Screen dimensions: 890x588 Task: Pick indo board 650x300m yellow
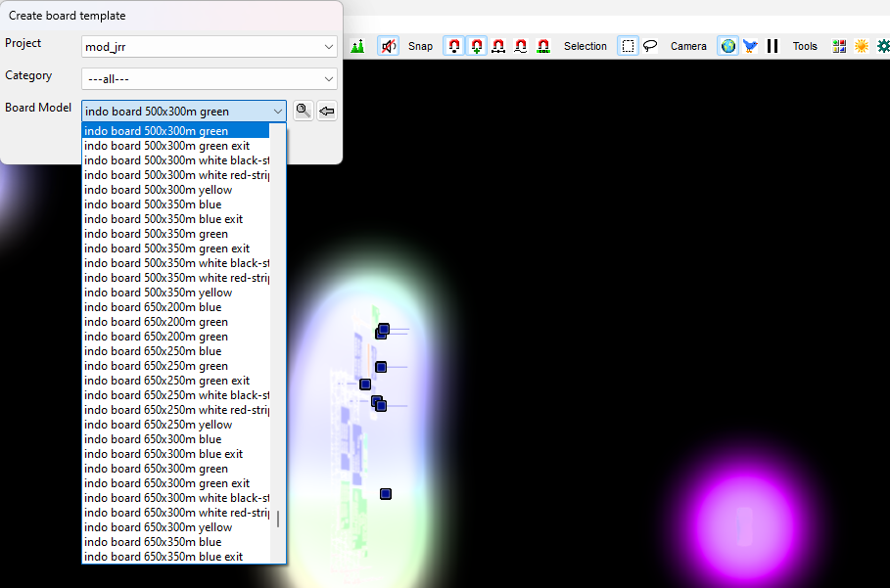[x=176, y=528]
